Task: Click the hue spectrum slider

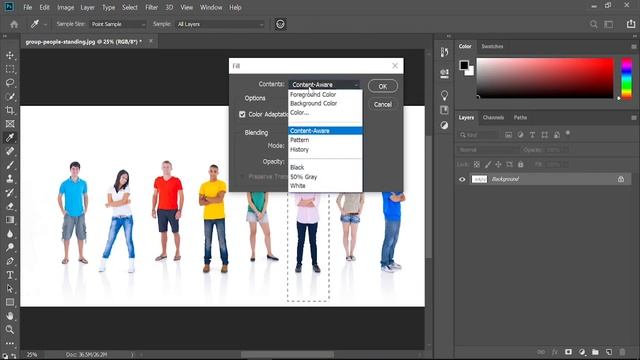Action: click(x=627, y=78)
